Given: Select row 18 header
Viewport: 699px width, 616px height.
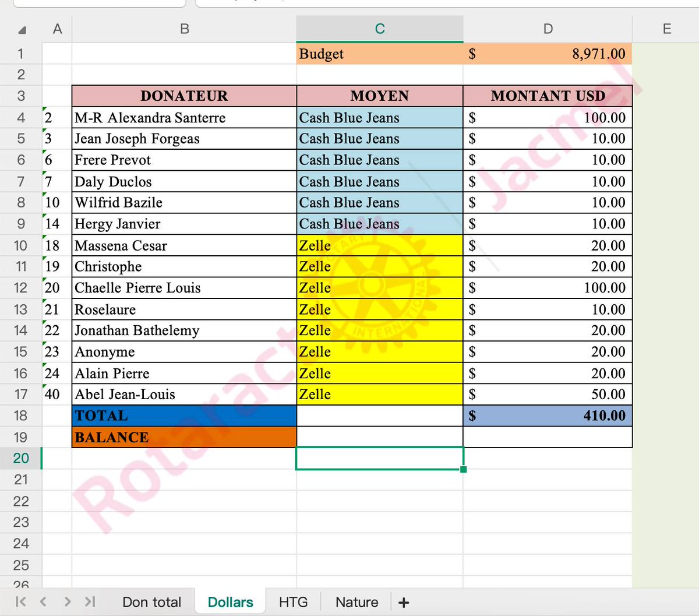Looking at the screenshot, I should [21, 416].
